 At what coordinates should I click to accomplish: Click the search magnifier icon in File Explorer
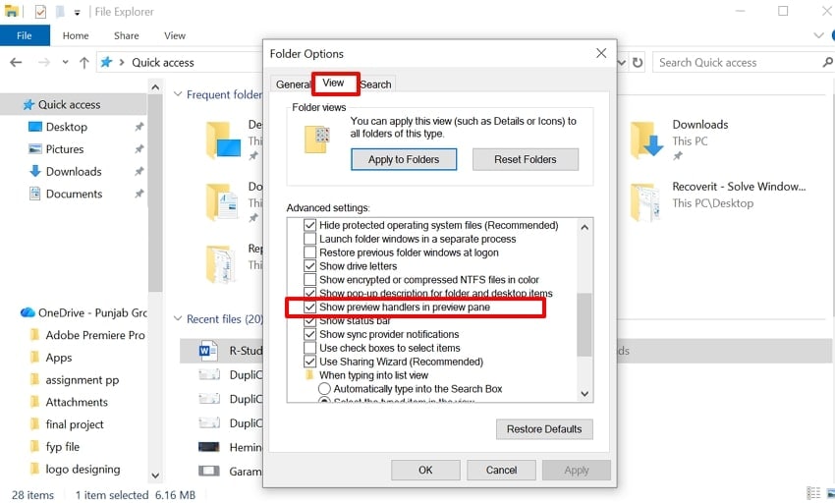point(827,62)
